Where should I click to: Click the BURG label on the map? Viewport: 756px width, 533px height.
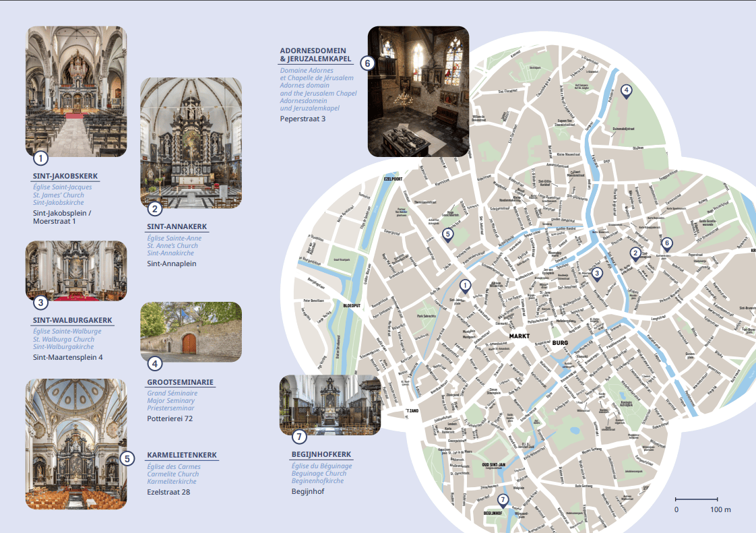560,343
